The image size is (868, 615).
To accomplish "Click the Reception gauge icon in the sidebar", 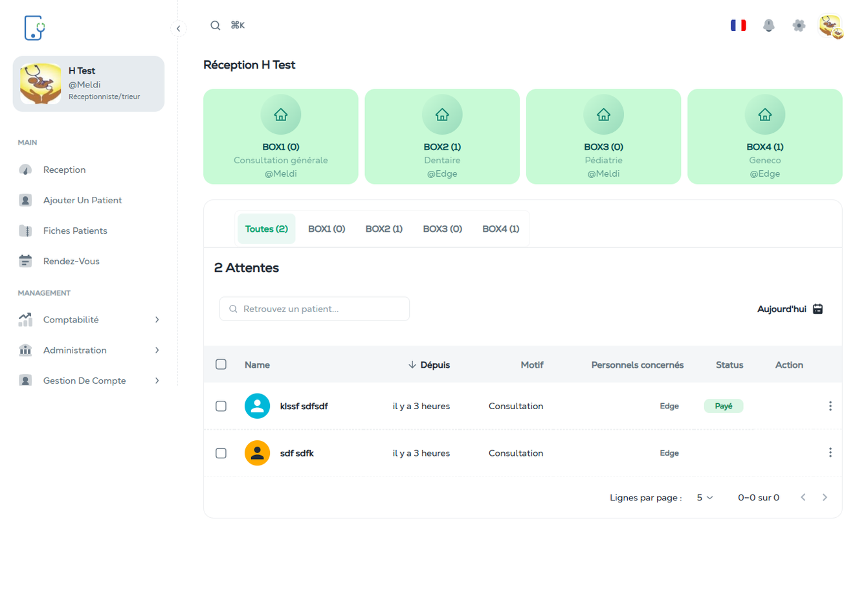I will coord(25,170).
